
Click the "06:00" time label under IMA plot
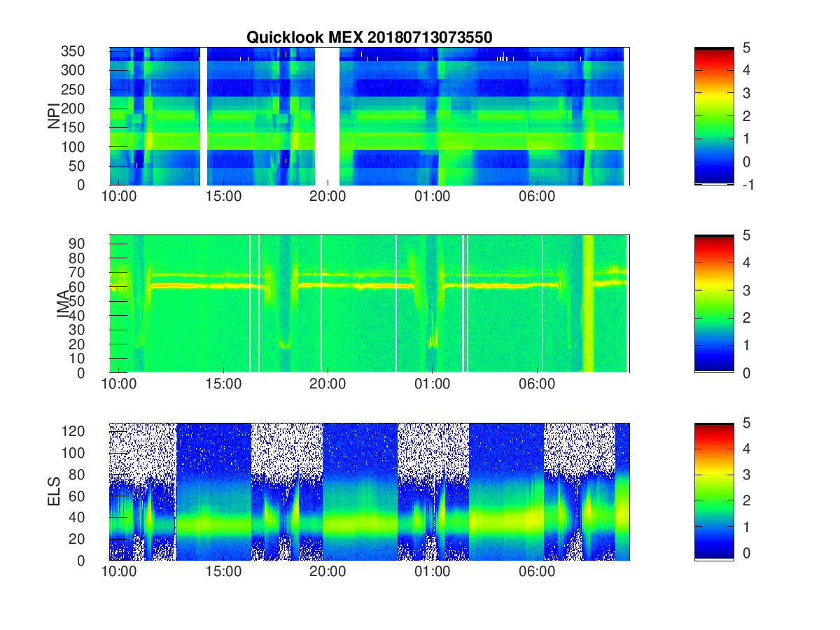point(537,384)
